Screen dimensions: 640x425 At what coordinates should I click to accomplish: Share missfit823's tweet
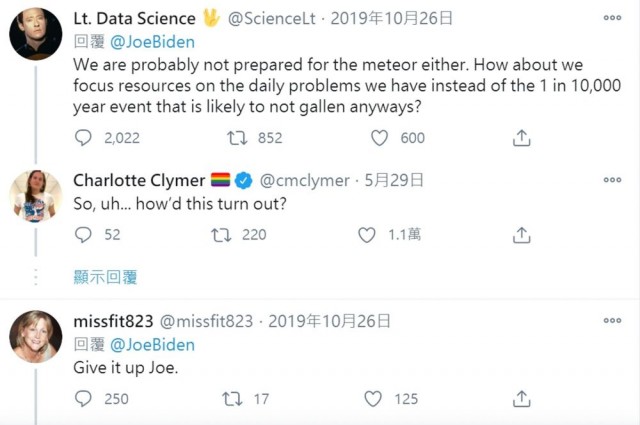coord(521,399)
